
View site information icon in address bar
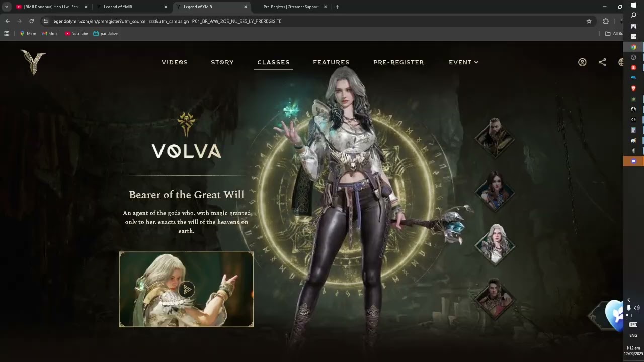(46, 21)
